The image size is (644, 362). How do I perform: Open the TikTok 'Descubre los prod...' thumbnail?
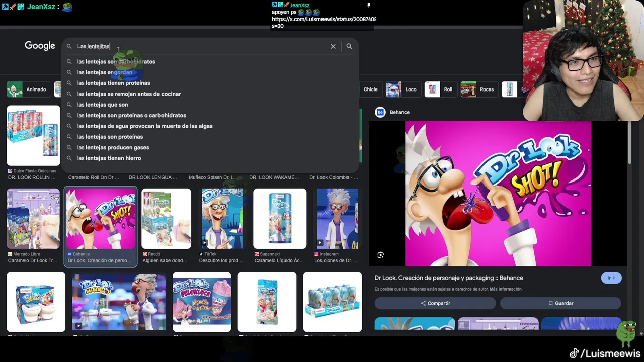[x=222, y=219]
